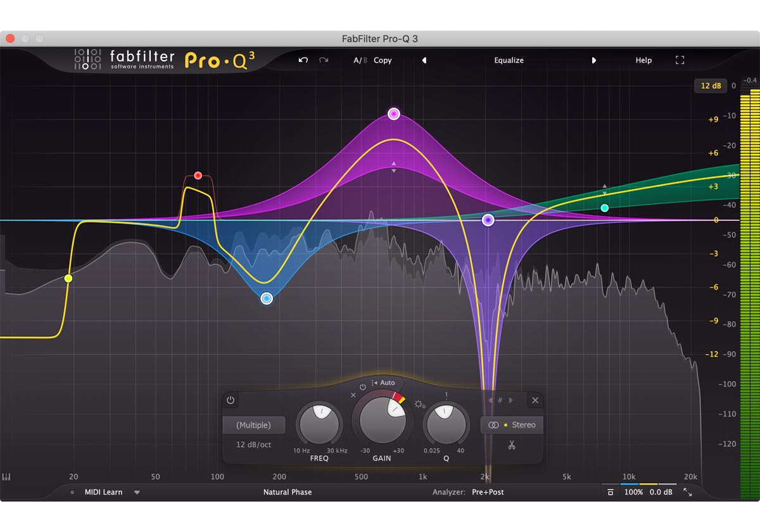Adjust the FREQ knob
Image resolution: width=760 pixels, height=532 pixels.
click(320, 424)
